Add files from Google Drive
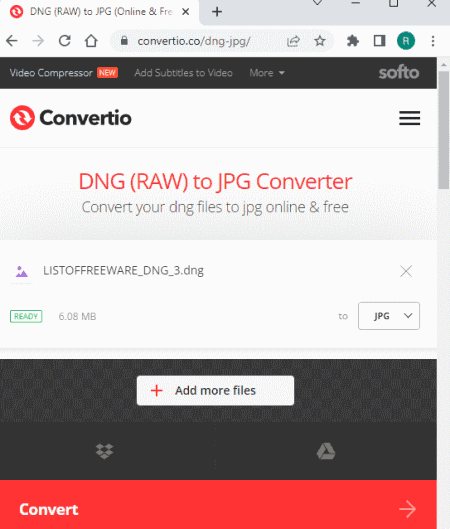 pyautogui.click(x=326, y=451)
